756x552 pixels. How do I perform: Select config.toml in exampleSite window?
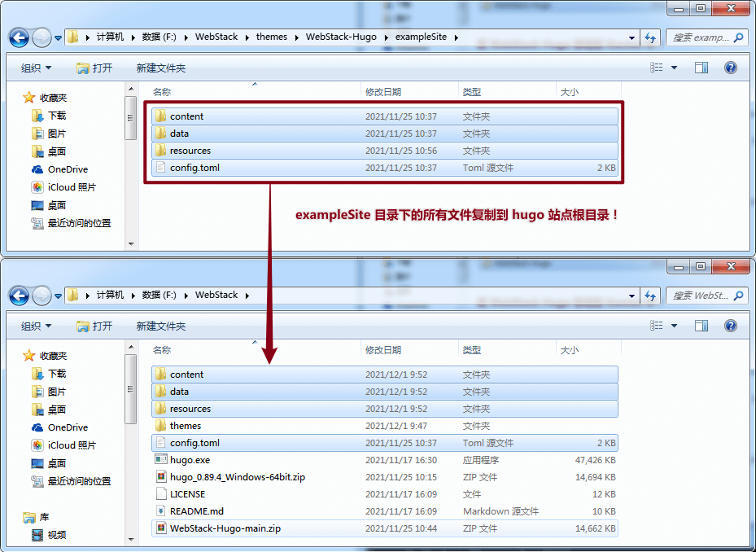(x=385, y=168)
